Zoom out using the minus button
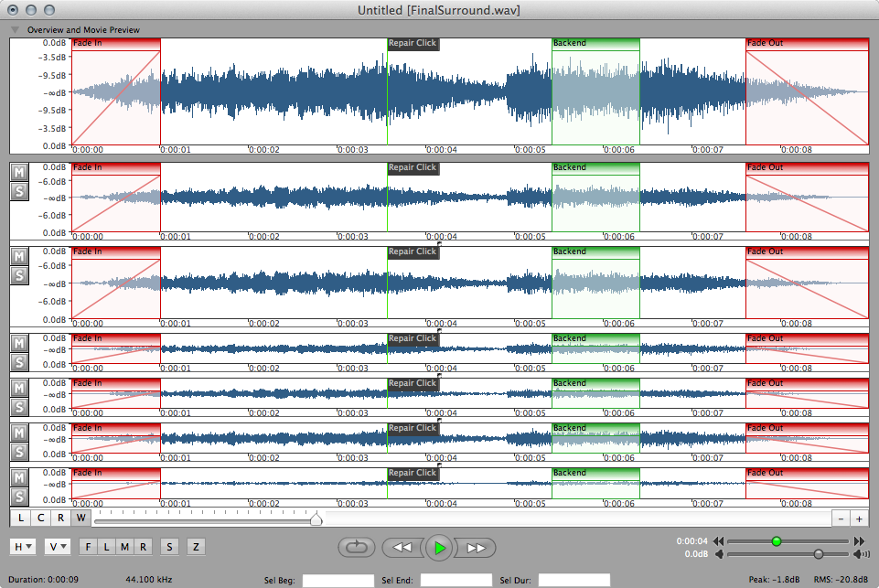This screenshot has width=879, height=588. click(x=839, y=518)
